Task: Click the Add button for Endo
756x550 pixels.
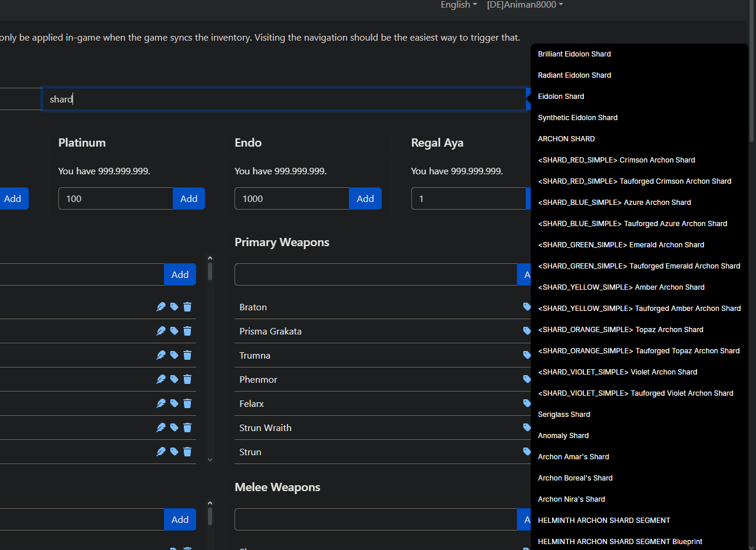Action: pyautogui.click(x=365, y=199)
